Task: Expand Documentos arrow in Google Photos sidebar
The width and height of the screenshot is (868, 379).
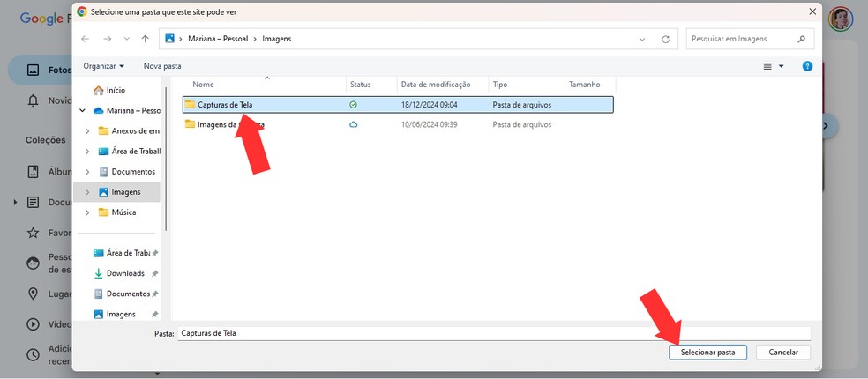Action: tap(16, 203)
